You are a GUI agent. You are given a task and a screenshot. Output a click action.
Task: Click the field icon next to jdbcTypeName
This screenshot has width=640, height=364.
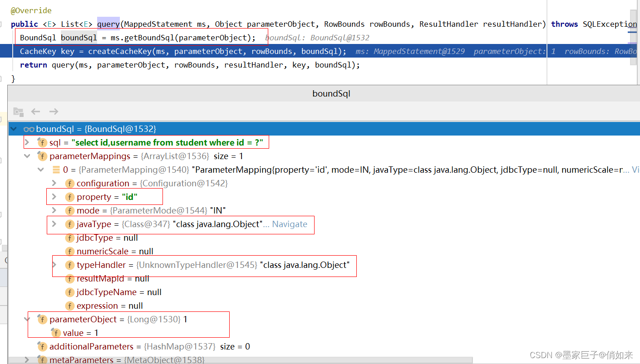pos(69,292)
